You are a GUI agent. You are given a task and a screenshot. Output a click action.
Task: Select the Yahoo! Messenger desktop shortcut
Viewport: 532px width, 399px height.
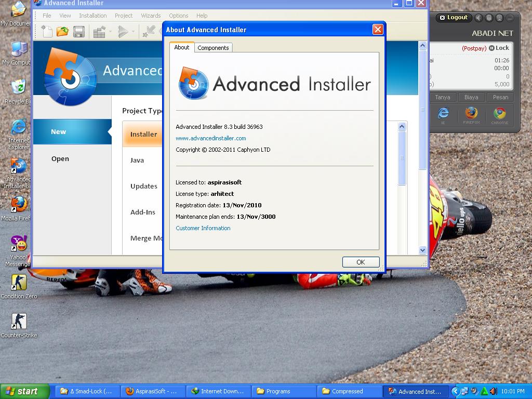pyautogui.click(x=18, y=251)
